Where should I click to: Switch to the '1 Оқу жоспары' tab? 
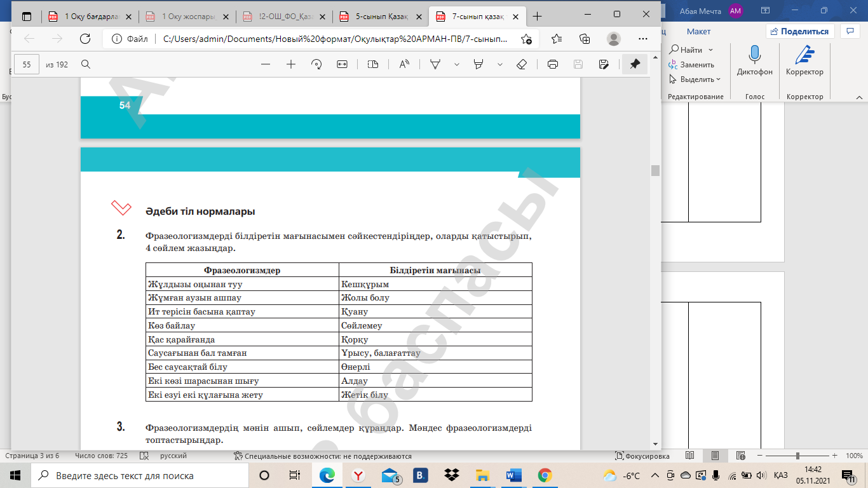[x=186, y=16]
